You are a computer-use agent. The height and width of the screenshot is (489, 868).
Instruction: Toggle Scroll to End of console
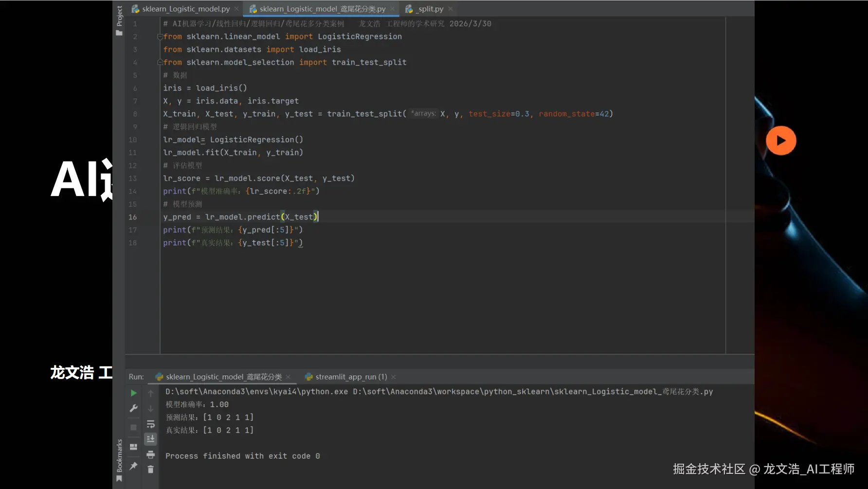click(x=150, y=439)
